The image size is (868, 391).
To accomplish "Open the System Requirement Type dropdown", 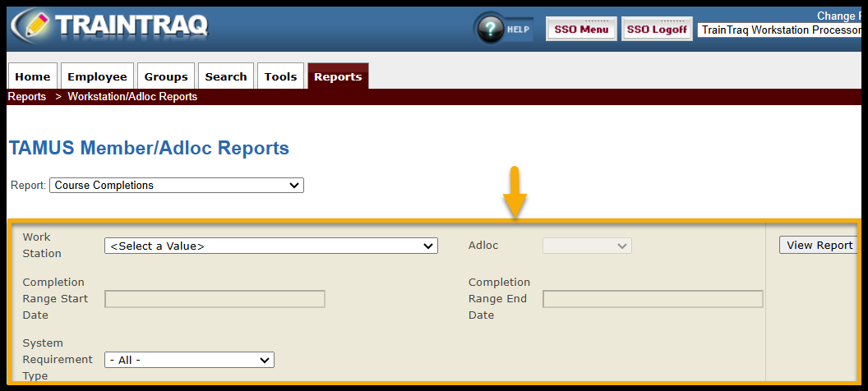I will (x=189, y=360).
